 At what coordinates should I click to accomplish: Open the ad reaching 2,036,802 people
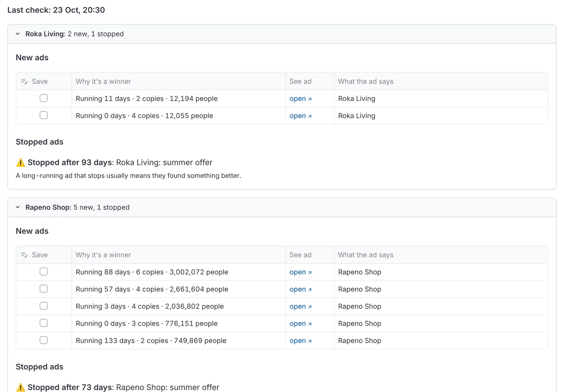pos(300,306)
